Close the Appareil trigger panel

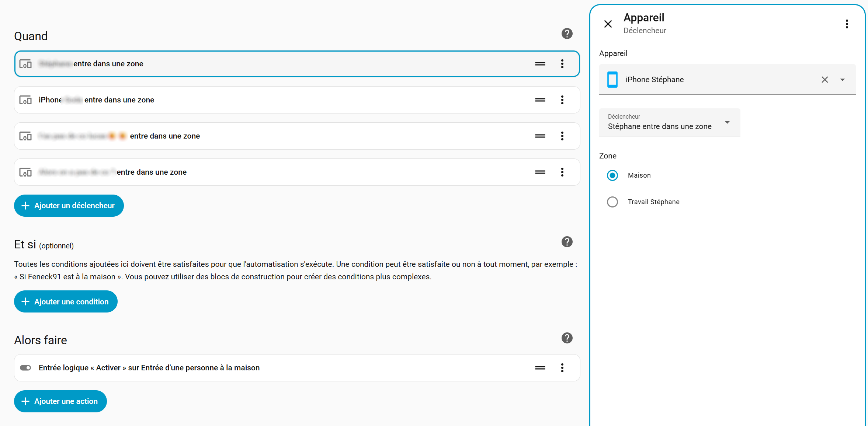(608, 24)
